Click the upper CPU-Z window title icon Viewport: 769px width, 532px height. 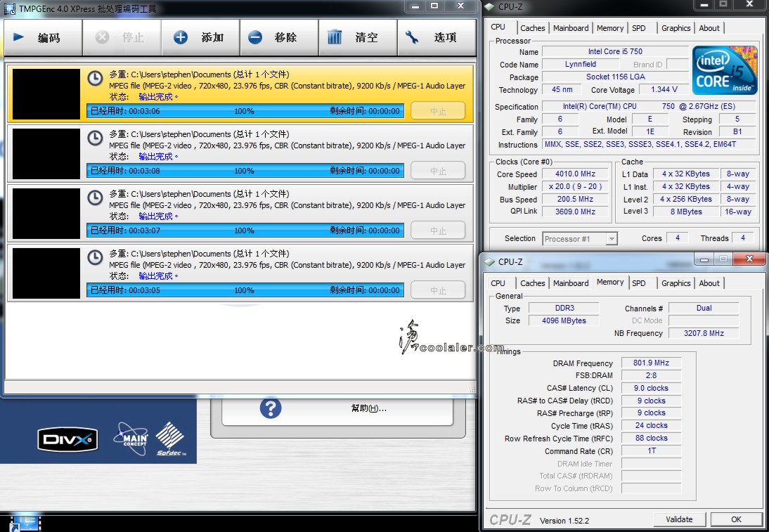coord(489,7)
